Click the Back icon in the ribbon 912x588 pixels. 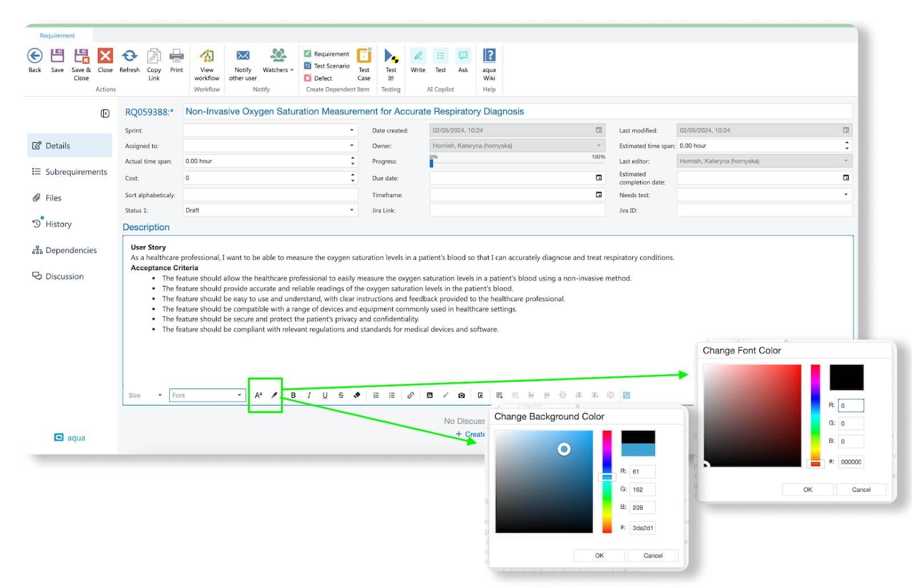tap(35, 56)
